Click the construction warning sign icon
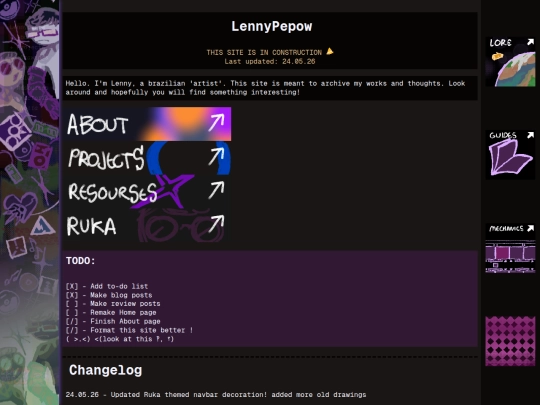Viewport: 540px width, 405px height. [x=330, y=51]
